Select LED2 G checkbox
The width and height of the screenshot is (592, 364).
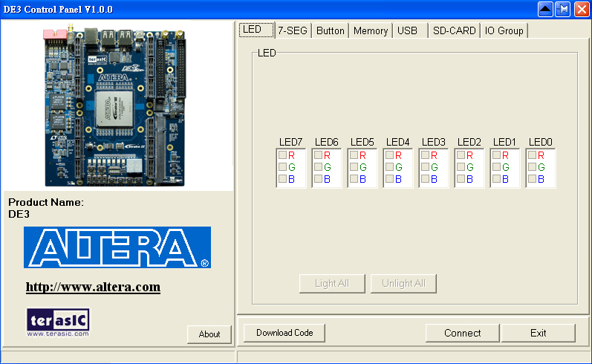pos(461,166)
